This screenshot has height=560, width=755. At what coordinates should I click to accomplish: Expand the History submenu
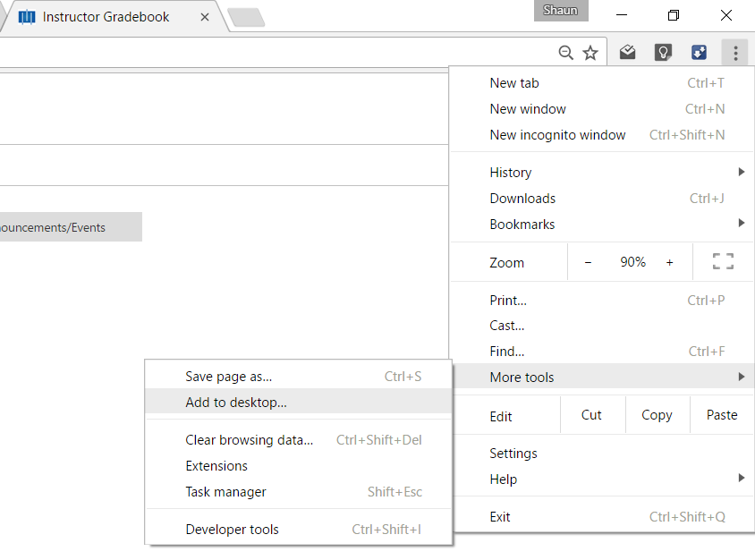(602, 173)
